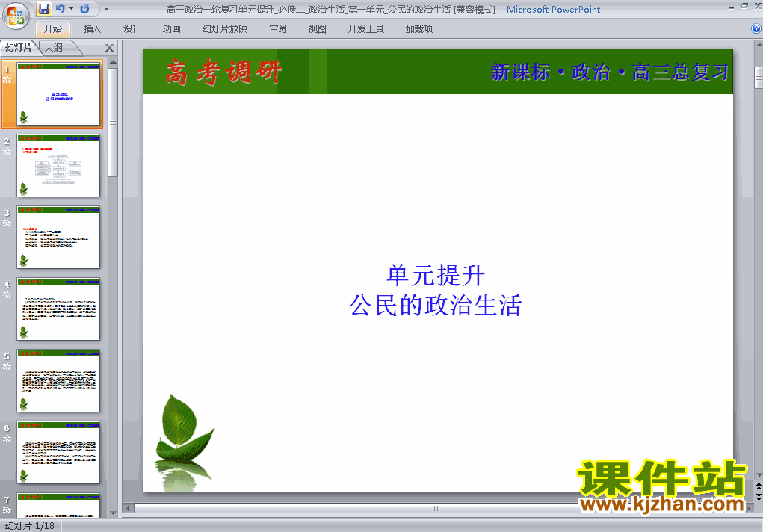Go to the 动画 ribbon tab
Viewport: 763px width, 532px height.
(171, 28)
